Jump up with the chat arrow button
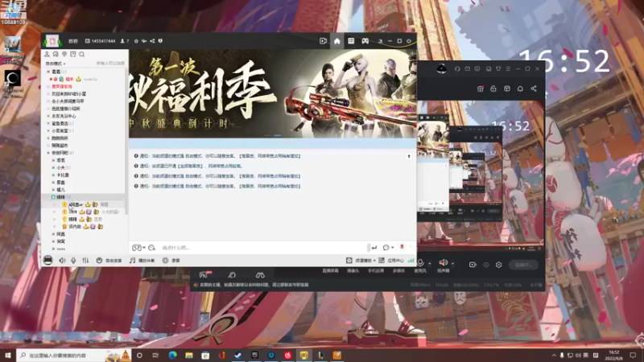 [x=409, y=156]
